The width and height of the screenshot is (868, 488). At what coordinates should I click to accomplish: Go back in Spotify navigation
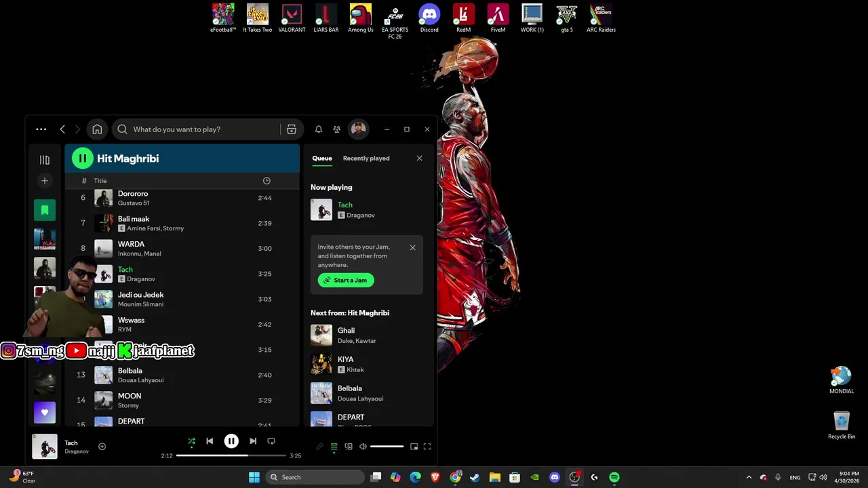62,129
